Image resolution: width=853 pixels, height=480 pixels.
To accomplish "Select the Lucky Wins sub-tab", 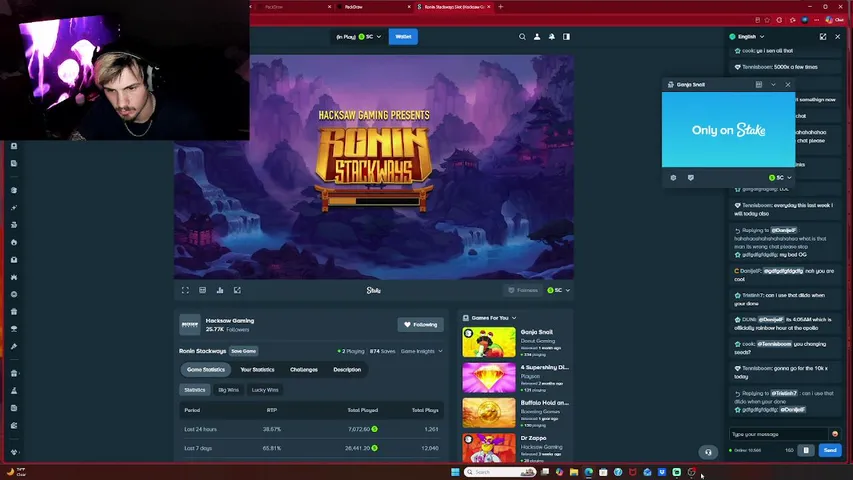I will click(x=265, y=390).
